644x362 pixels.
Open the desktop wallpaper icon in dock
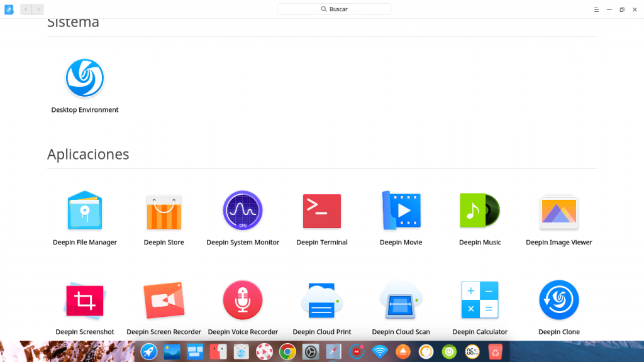pyautogui.click(x=172, y=352)
